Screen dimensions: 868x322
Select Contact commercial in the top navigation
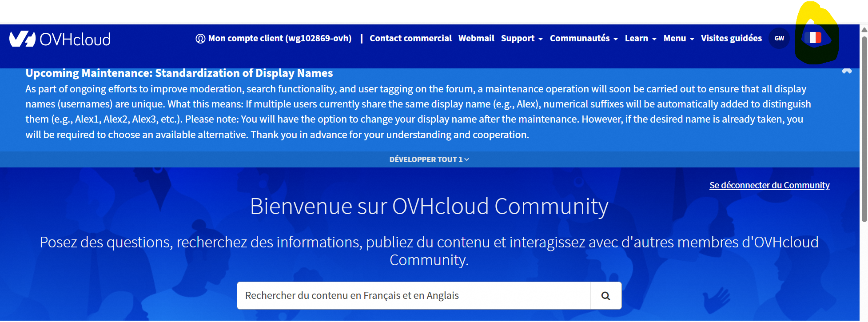pos(410,39)
